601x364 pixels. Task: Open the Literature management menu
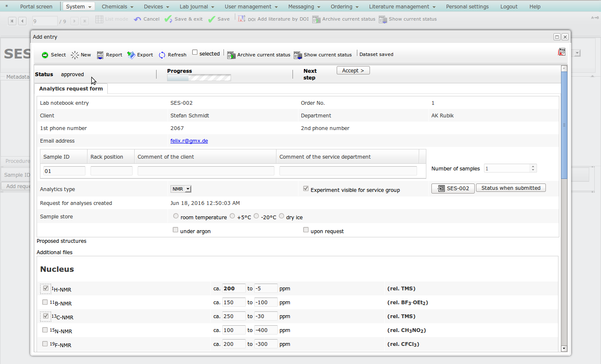402,7
